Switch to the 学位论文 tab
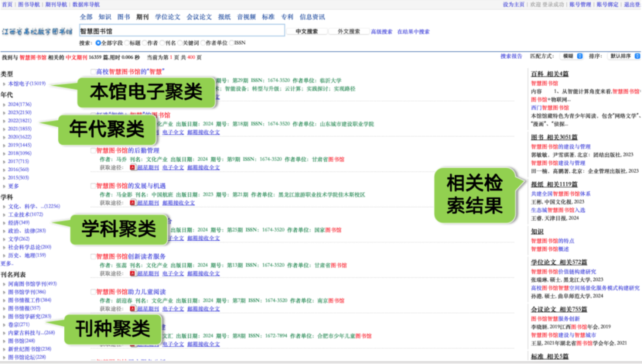This screenshot has width=642, height=364. [x=168, y=17]
